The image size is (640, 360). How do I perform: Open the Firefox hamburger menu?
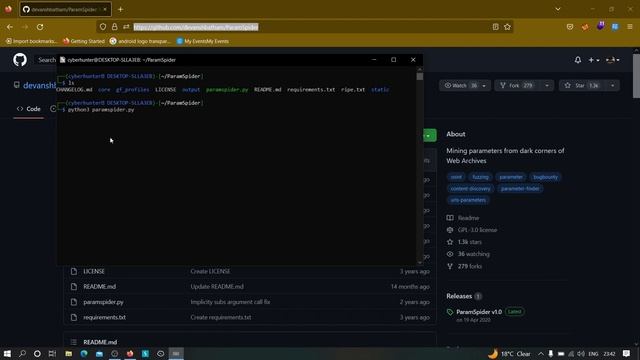[x=630, y=27]
